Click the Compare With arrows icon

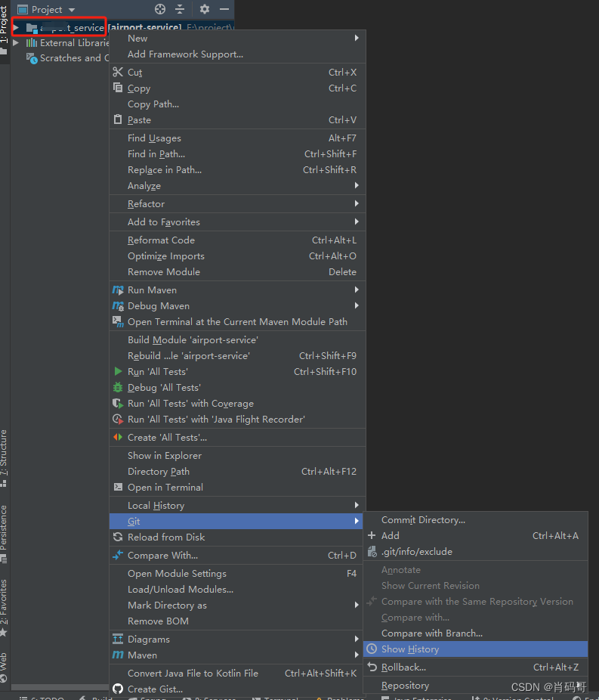pos(118,555)
